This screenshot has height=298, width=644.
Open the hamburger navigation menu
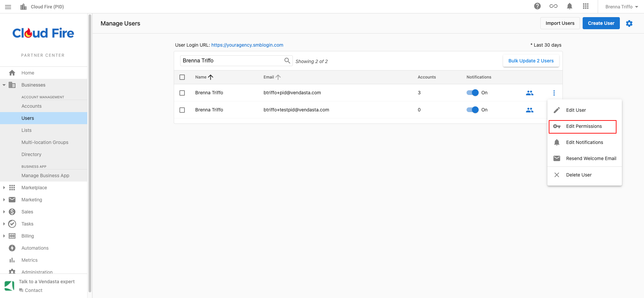click(x=8, y=7)
